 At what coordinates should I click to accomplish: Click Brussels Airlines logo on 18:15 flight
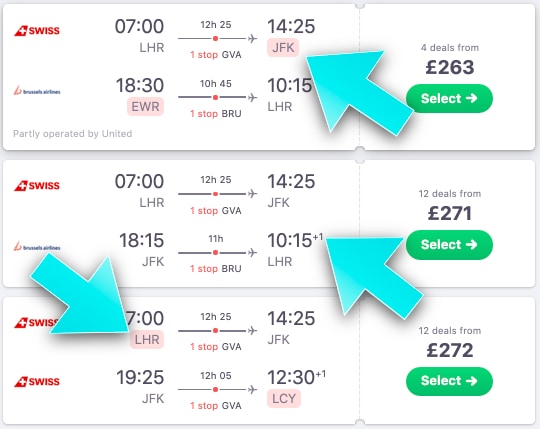[37, 247]
